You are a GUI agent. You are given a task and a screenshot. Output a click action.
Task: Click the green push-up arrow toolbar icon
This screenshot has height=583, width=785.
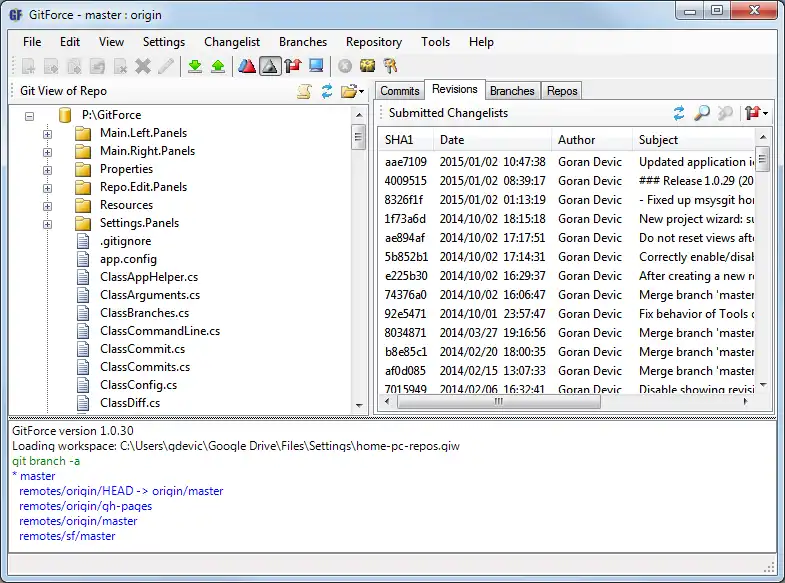pyautogui.click(x=218, y=66)
